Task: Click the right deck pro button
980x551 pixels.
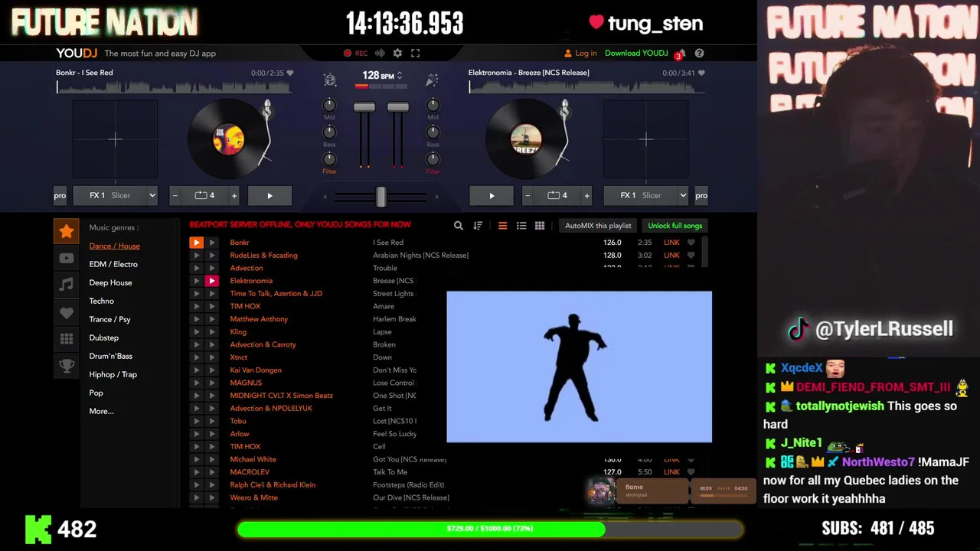Action: [x=701, y=196]
